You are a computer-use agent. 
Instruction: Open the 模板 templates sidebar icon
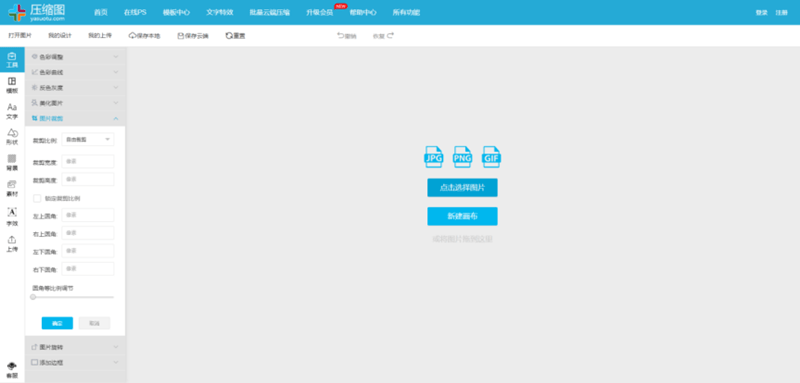[x=12, y=85]
